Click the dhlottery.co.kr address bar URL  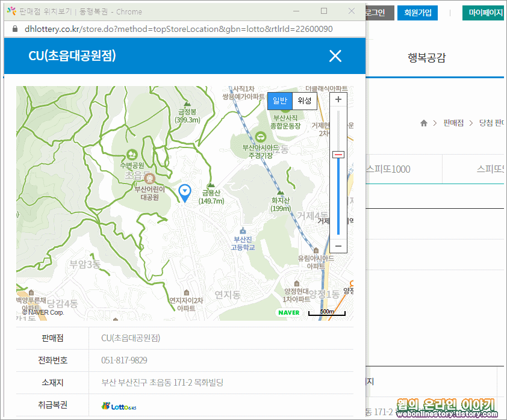pyautogui.click(x=178, y=29)
